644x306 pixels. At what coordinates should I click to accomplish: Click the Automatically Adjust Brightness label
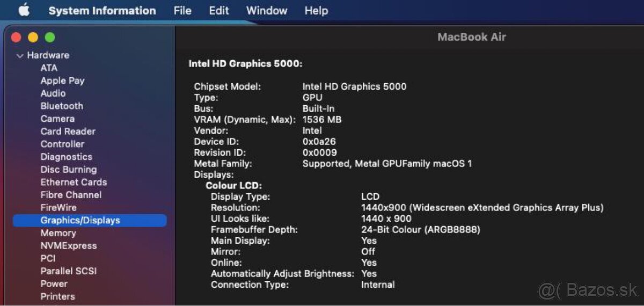283,274
